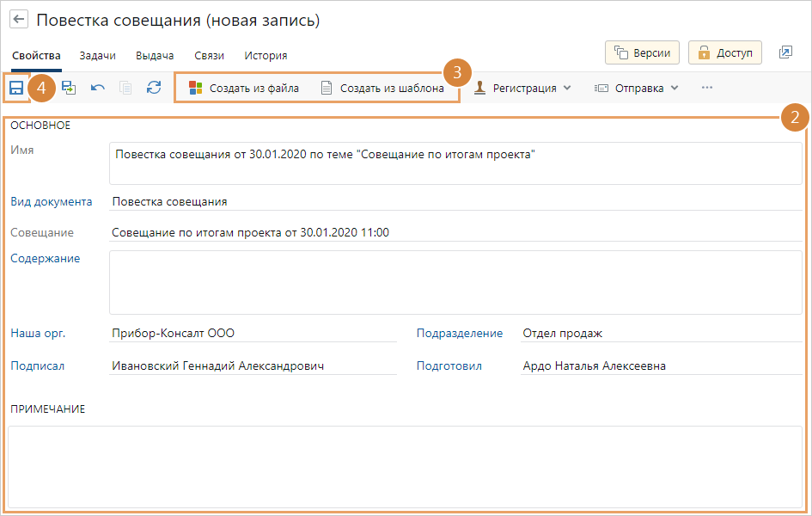Click the Вид документа link label
This screenshot has width=812, height=516.
(x=51, y=201)
